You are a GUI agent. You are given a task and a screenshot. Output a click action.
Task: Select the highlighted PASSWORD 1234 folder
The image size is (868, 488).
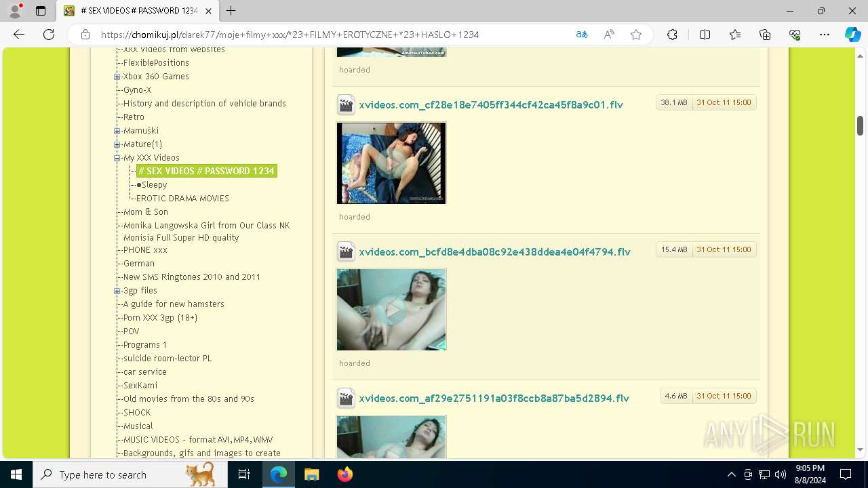207,171
